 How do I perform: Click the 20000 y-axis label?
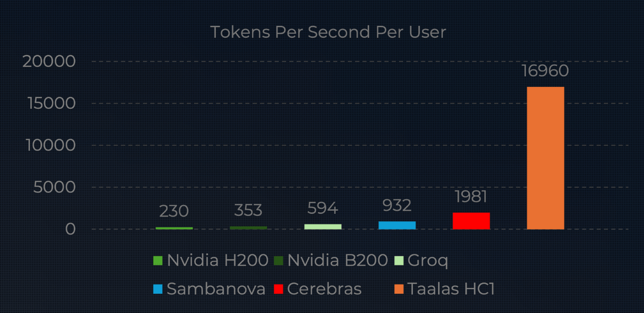point(49,62)
